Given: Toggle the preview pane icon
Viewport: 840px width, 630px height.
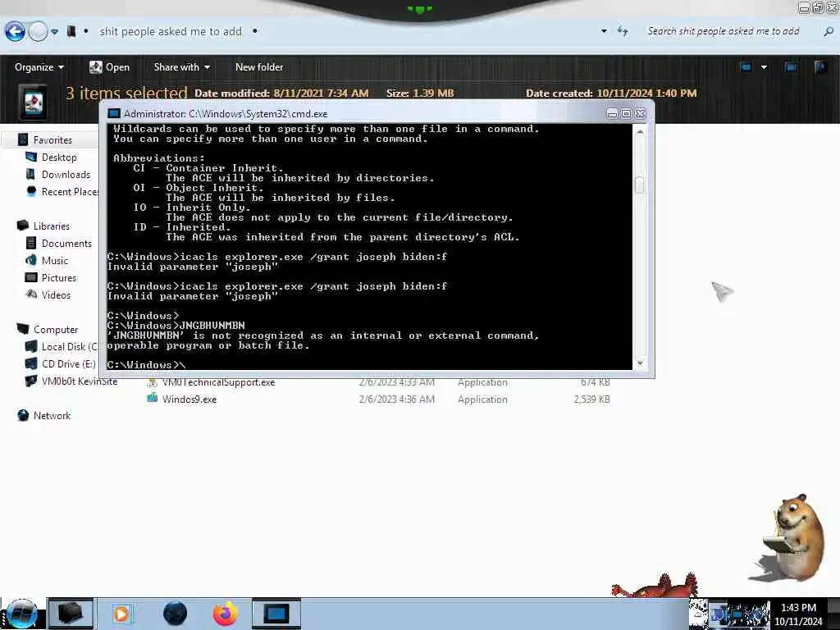Looking at the screenshot, I should pyautogui.click(x=791, y=67).
